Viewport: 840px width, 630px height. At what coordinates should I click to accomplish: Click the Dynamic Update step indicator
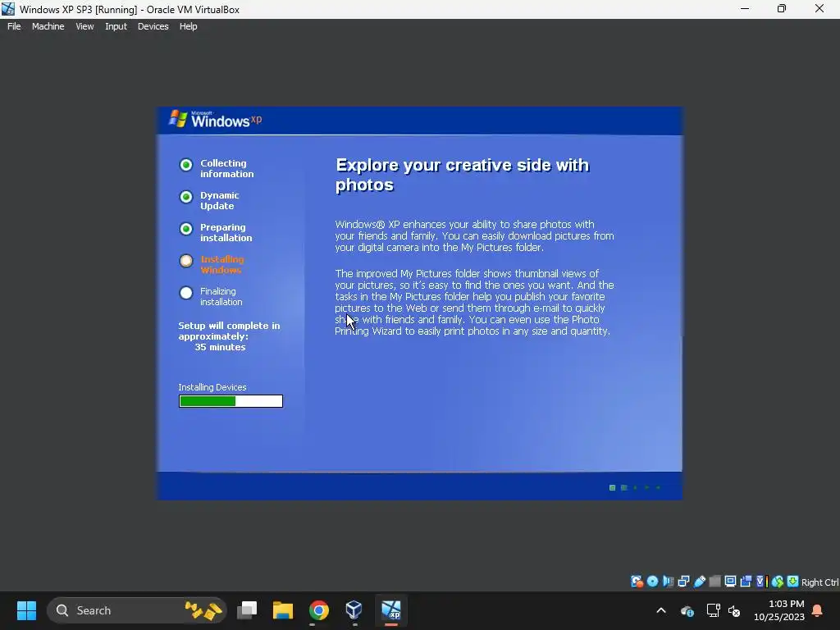click(186, 197)
